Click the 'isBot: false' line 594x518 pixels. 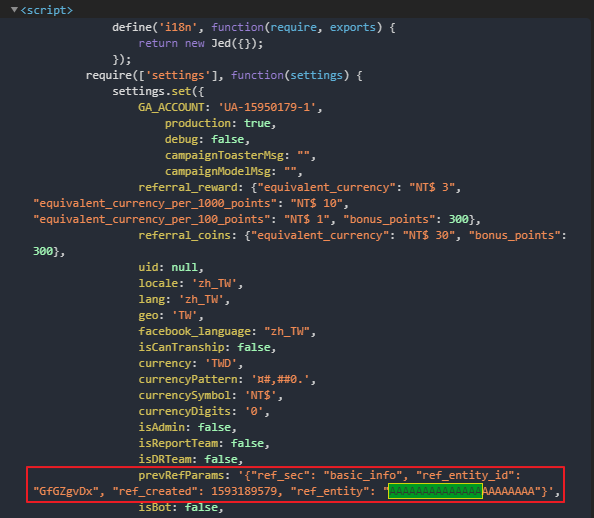[181, 507]
